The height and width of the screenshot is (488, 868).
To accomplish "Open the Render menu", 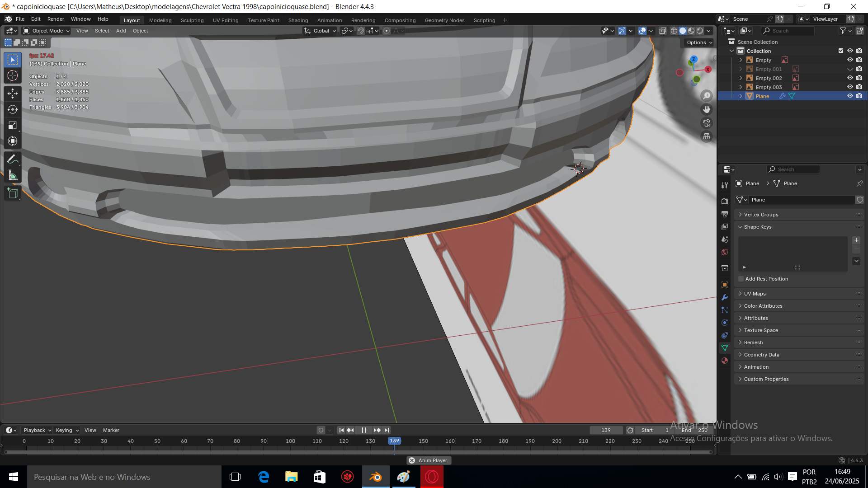I will tap(56, 19).
